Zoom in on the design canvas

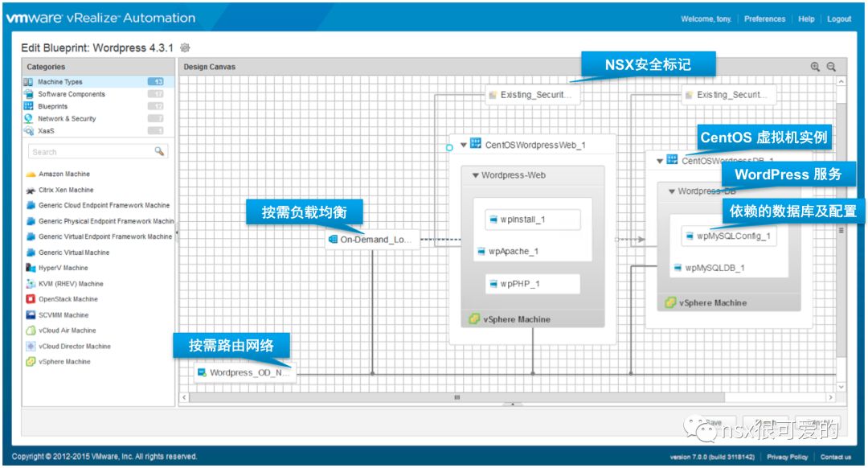(815, 67)
